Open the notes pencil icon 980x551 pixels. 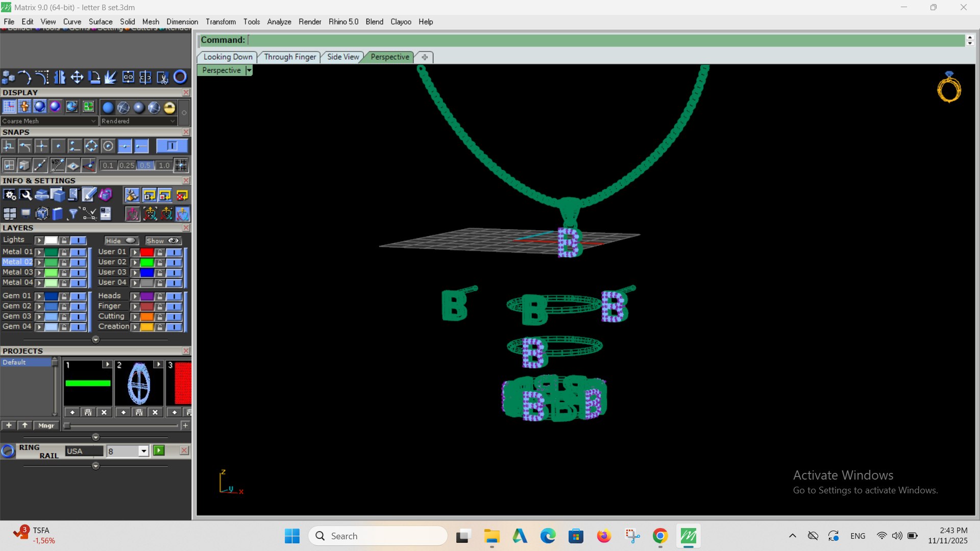coord(89,195)
